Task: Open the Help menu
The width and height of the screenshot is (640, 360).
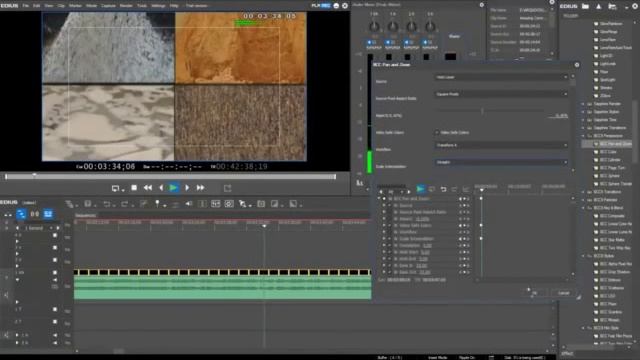Action: [174, 6]
